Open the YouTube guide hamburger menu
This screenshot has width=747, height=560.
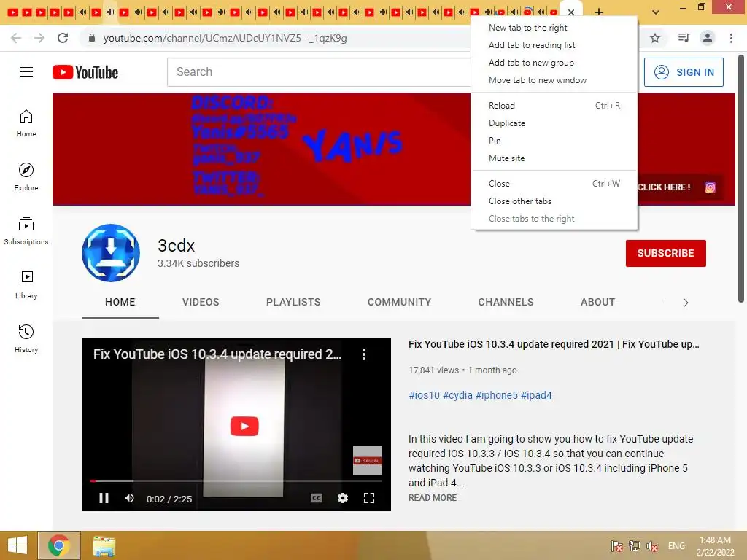coord(26,72)
